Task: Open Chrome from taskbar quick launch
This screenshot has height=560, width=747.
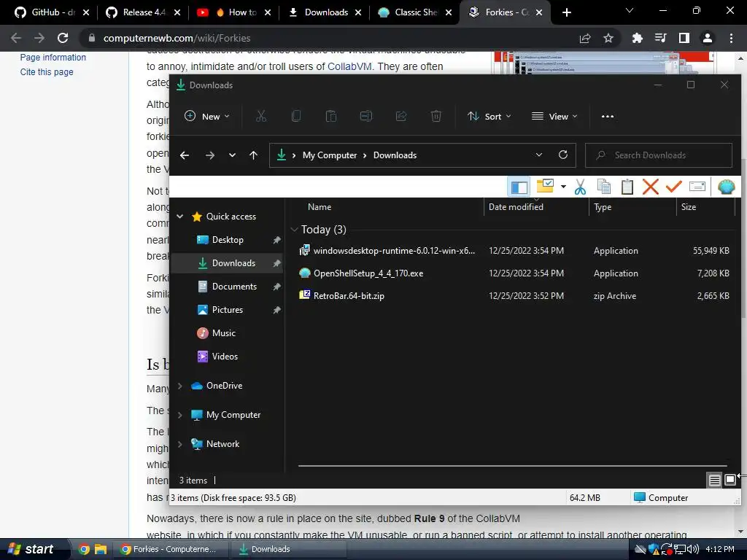Action: click(x=84, y=549)
